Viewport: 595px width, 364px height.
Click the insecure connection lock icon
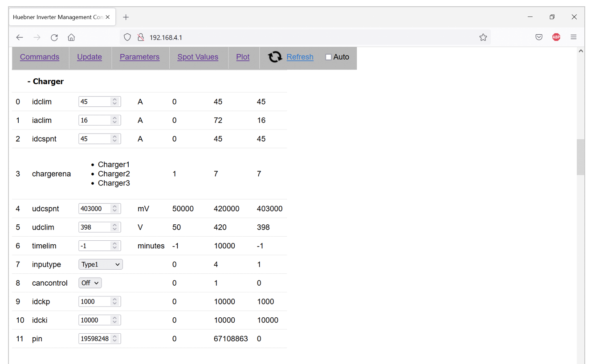coord(141,37)
